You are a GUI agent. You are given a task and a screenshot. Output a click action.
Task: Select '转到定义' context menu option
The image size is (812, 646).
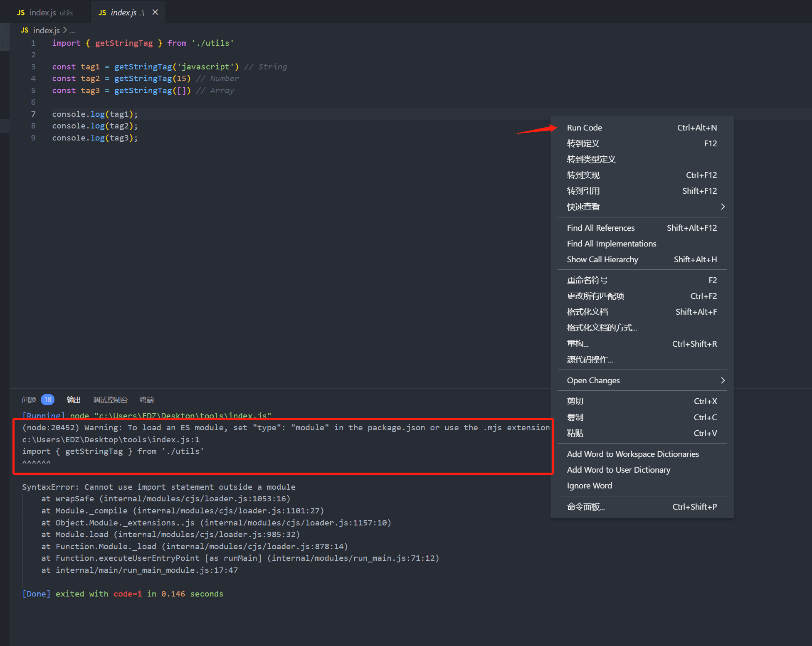pyautogui.click(x=582, y=143)
